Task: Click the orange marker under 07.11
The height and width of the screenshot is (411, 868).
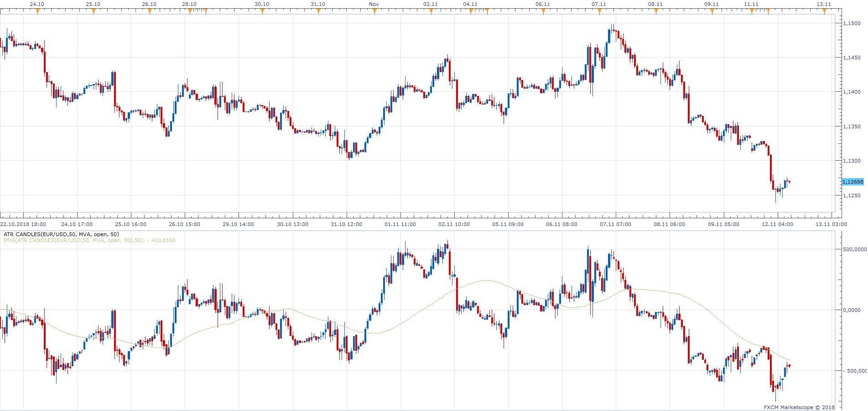Action: (599, 11)
